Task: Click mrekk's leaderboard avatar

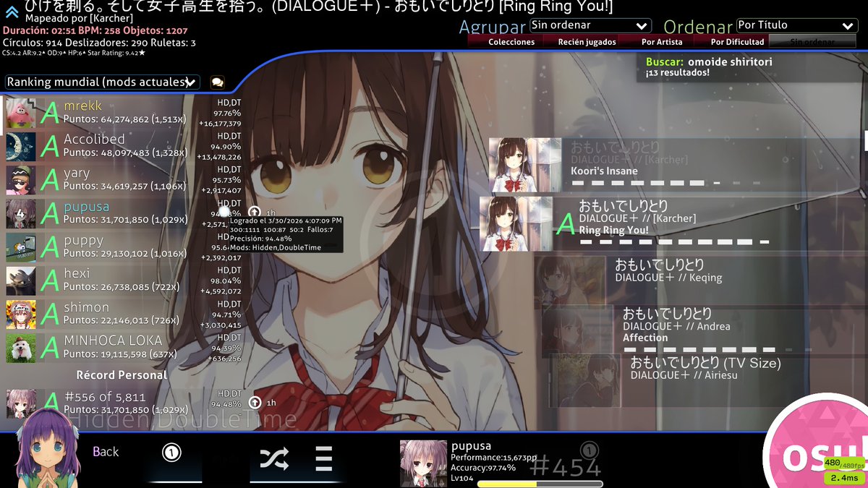Action: pyautogui.click(x=21, y=114)
